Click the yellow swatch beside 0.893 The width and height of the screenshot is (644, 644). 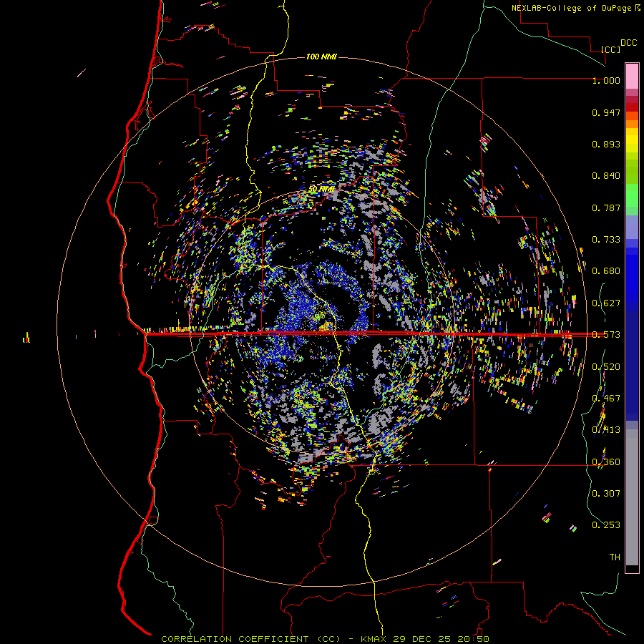tap(632, 143)
